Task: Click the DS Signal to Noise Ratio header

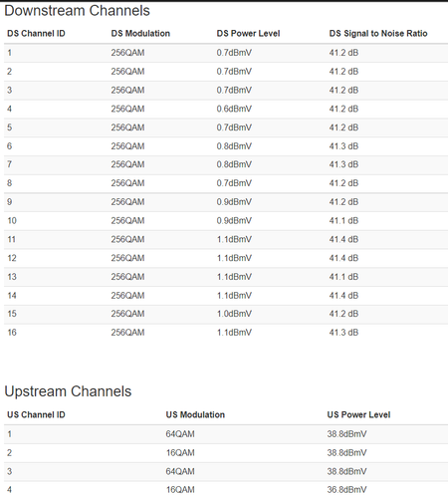Action: (378, 34)
